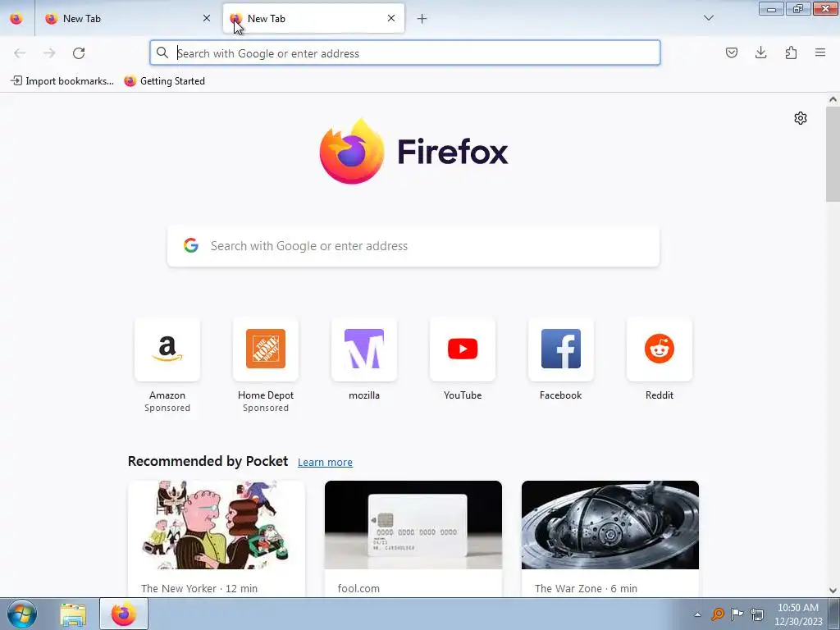Image resolution: width=840 pixels, height=630 pixels.
Task: Click the Google logo in search box
Action: click(191, 245)
